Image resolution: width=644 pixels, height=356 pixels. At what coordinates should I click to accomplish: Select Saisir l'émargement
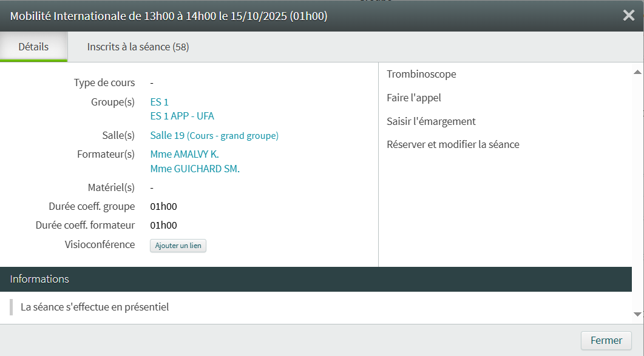[x=431, y=121]
